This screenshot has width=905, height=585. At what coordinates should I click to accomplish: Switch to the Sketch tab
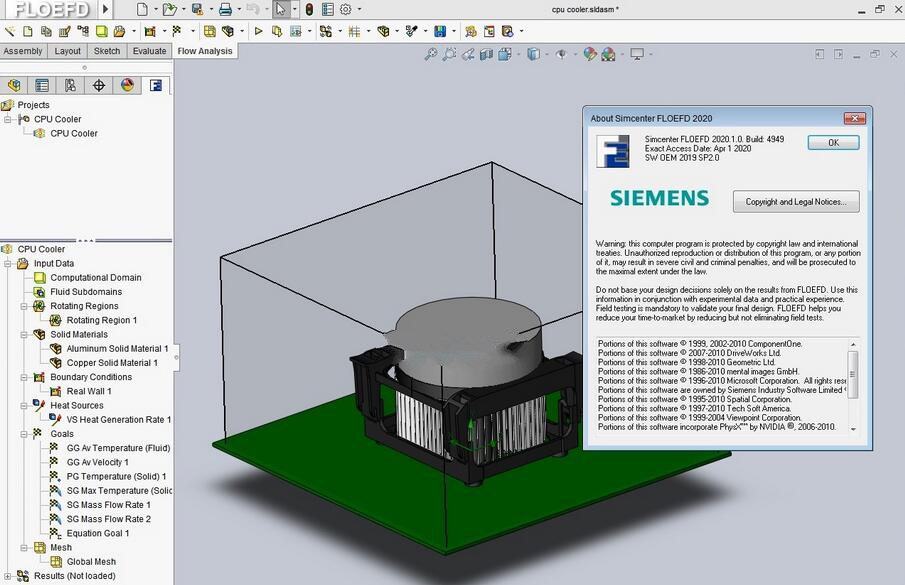(x=107, y=51)
